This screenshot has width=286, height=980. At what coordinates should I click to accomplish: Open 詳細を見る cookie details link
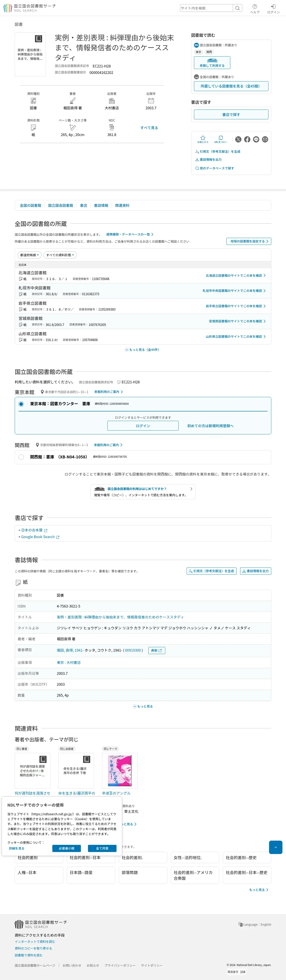pyautogui.click(x=16, y=848)
